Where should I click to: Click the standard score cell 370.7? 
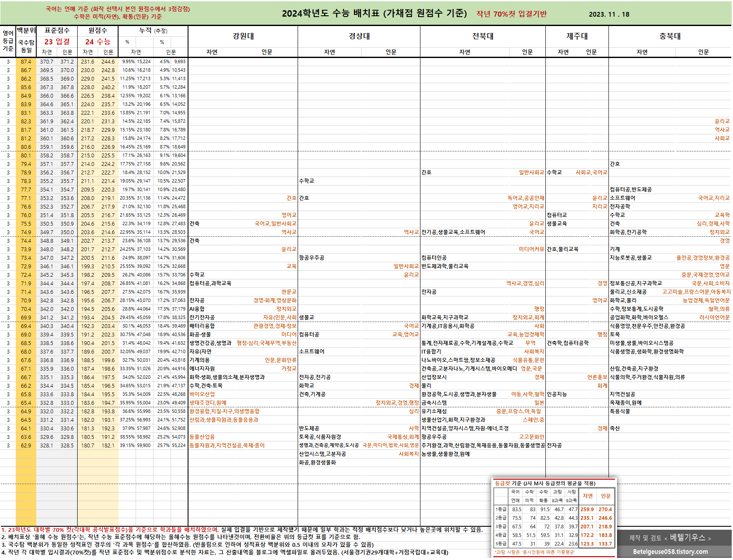(x=46, y=61)
